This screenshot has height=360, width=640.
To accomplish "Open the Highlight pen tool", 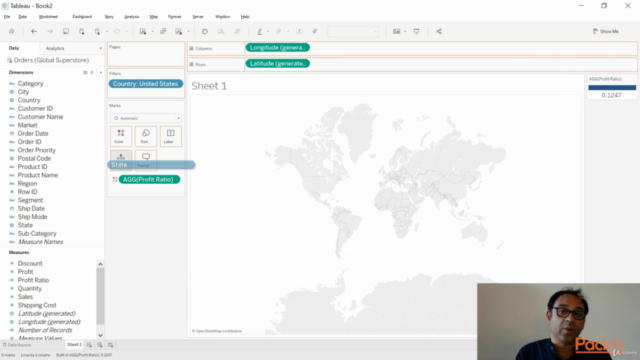I will tap(259, 31).
